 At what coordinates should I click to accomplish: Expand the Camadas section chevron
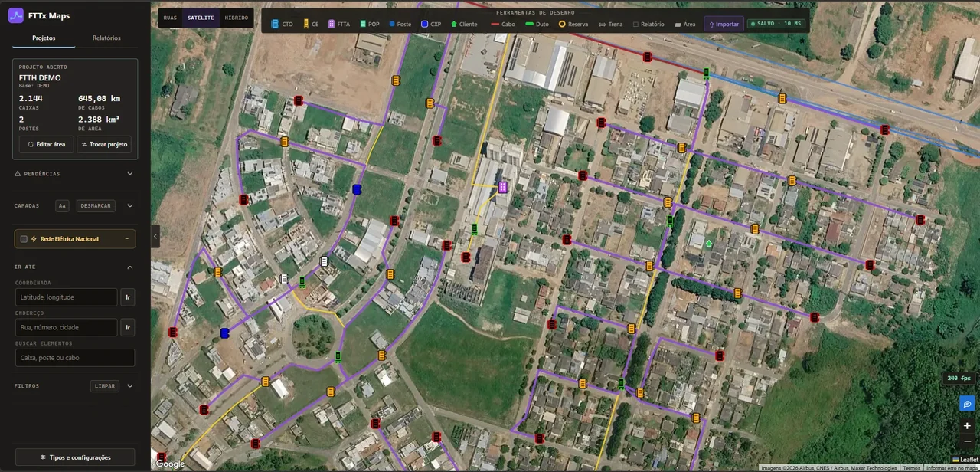pos(129,205)
